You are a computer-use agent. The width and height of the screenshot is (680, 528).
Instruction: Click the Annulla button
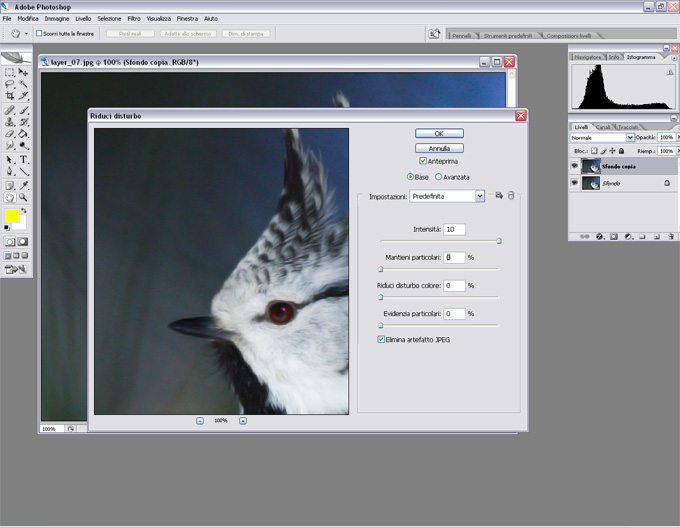tap(439, 148)
